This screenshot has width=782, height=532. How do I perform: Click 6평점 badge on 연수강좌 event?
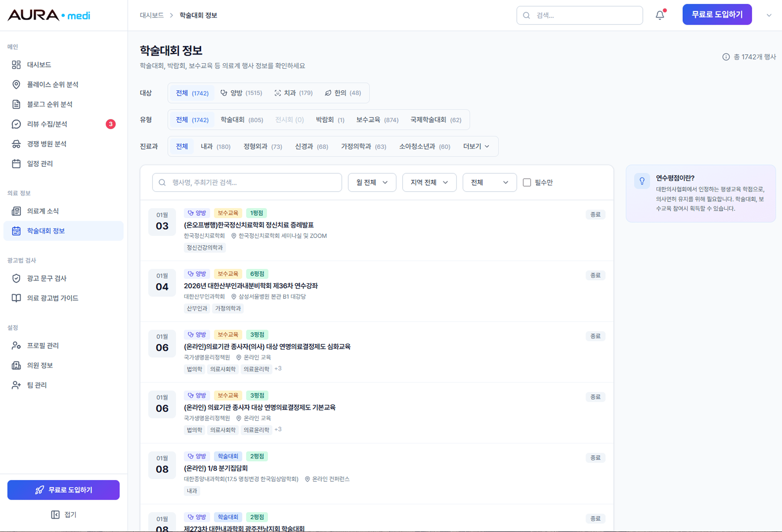pyautogui.click(x=257, y=274)
